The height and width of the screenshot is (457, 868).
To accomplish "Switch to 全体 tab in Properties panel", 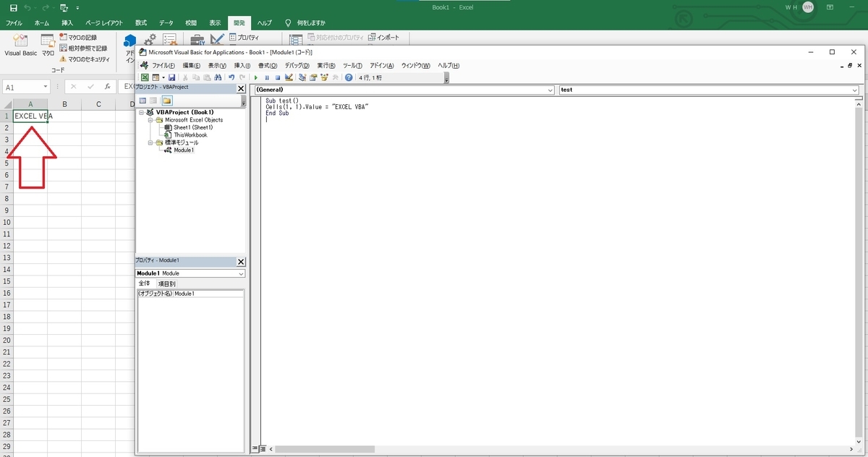I will pyautogui.click(x=145, y=283).
